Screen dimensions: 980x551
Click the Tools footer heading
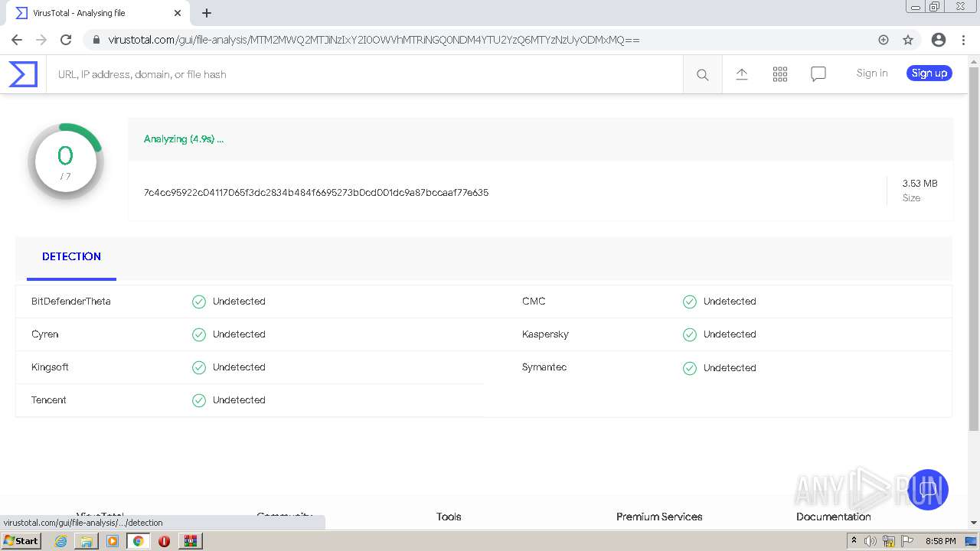click(449, 517)
